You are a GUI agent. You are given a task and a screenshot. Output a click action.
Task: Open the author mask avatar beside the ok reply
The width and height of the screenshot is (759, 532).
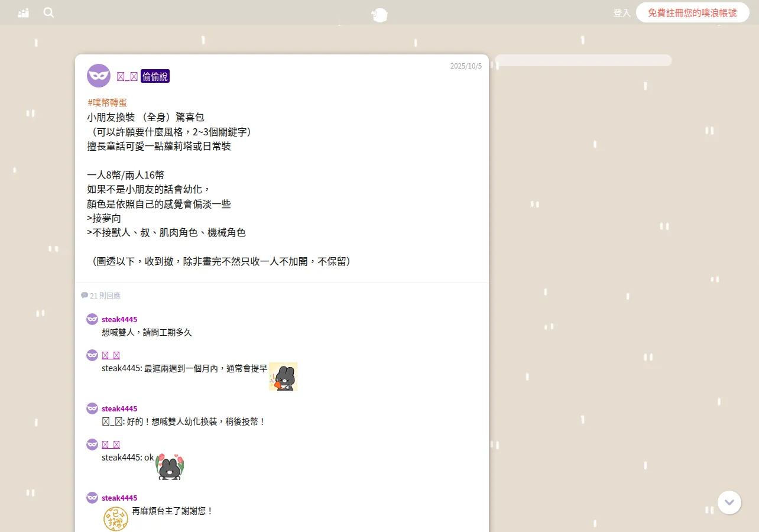pos(92,444)
